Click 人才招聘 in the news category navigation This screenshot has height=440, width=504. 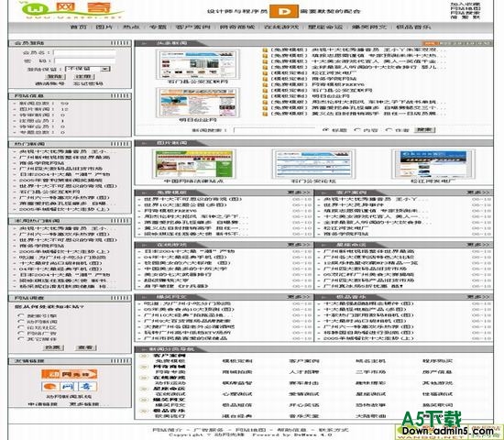coord(303,372)
